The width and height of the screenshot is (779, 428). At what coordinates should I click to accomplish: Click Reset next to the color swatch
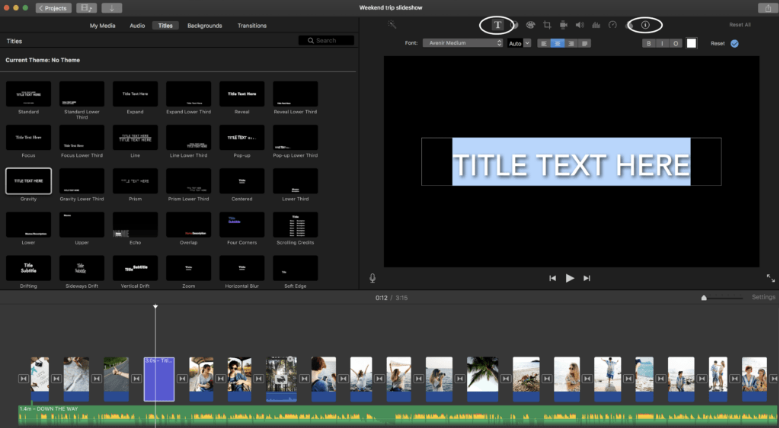(x=717, y=44)
